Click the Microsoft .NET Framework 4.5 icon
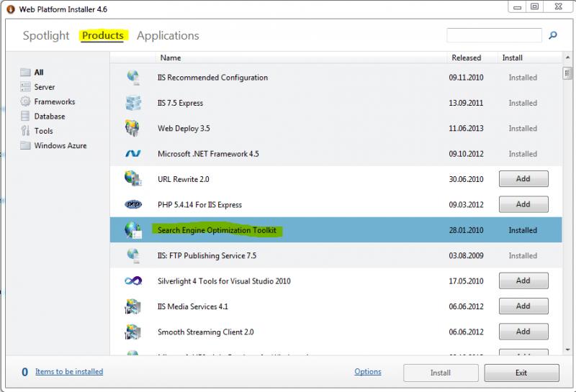The width and height of the screenshot is (576, 392). (x=133, y=154)
